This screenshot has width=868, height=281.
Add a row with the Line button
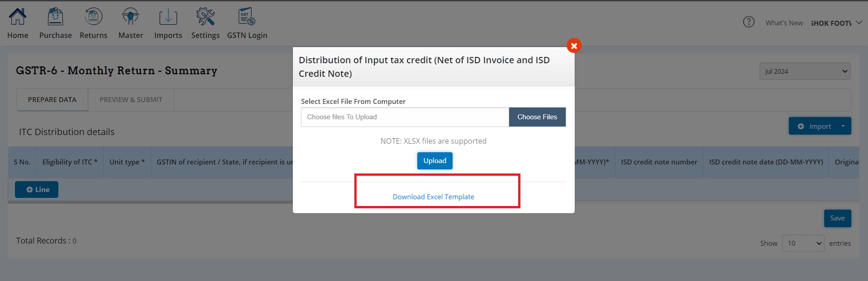pyautogui.click(x=37, y=190)
